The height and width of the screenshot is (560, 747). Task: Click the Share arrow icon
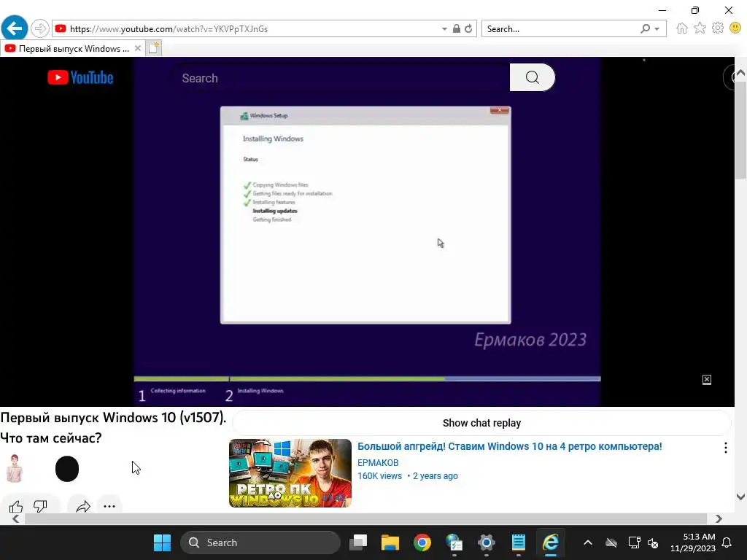[83, 506]
